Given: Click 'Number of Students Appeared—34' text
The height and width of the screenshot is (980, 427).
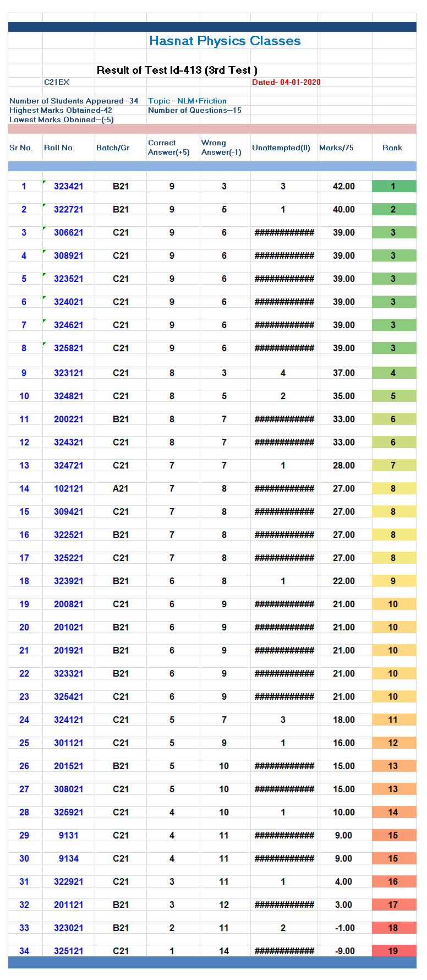Looking at the screenshot, I should point(74,101).
